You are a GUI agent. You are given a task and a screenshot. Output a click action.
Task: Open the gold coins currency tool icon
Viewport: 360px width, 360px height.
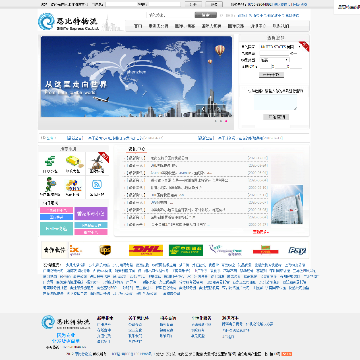(x=73, y=185)
